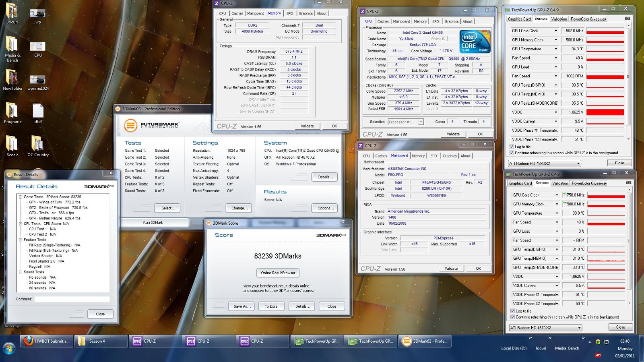Open the Programe folder desktop icon
This screenshot has height=362, width=644.
point(12,113)
